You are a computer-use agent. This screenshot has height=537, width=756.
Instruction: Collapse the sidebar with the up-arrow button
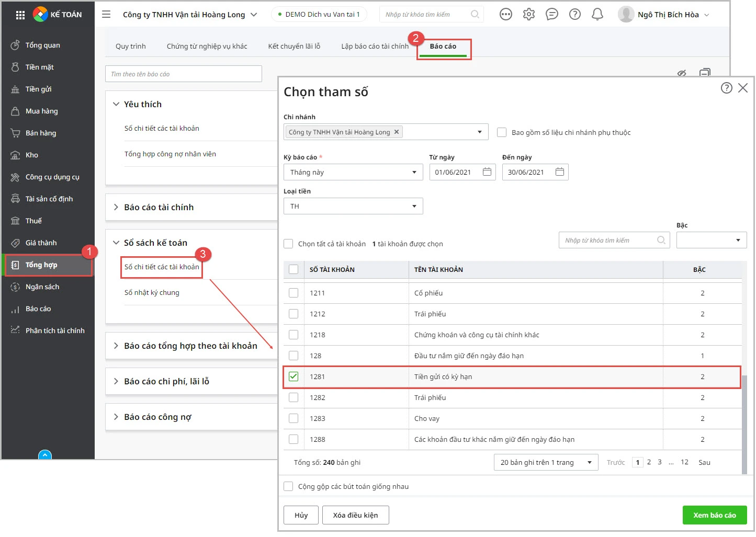[x=45, y=455]
